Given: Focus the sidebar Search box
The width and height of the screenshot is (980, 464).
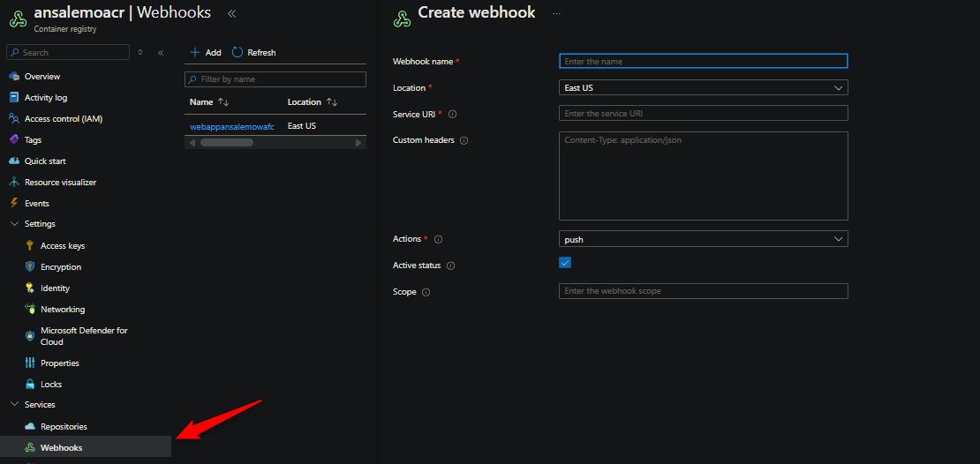Looking at the screenshot, I should pos(68,52).
